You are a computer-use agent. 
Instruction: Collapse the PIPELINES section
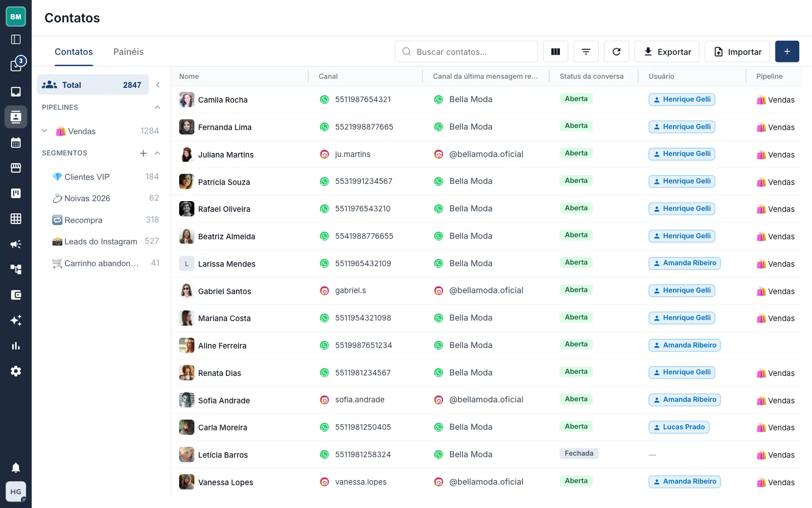click(x=157, y=107)
